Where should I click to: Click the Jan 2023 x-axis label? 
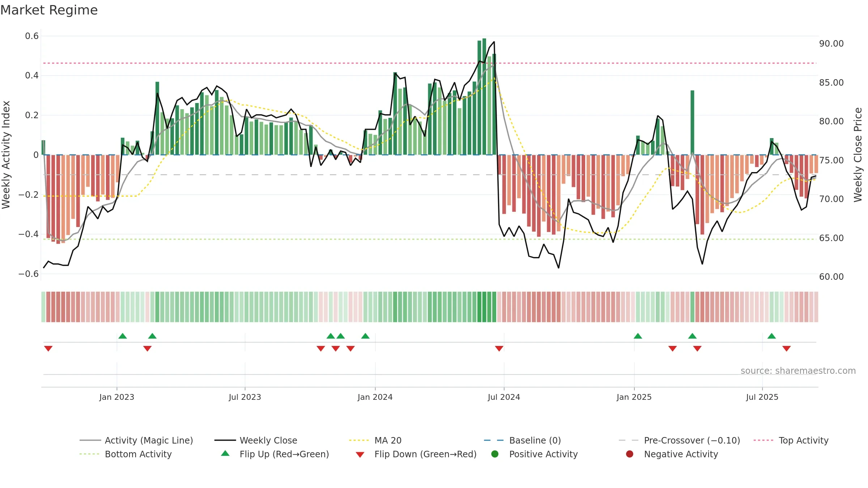[117, 397]
